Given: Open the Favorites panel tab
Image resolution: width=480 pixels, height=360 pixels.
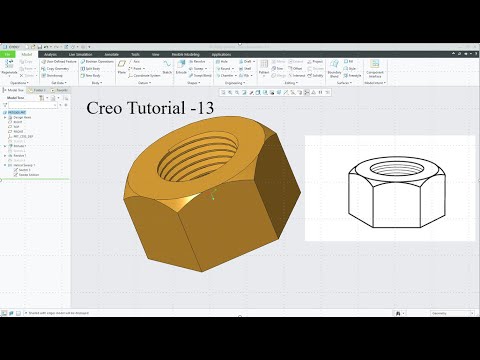Looking at the screenshot, I should pyautogui.click(x=59, y=90).
